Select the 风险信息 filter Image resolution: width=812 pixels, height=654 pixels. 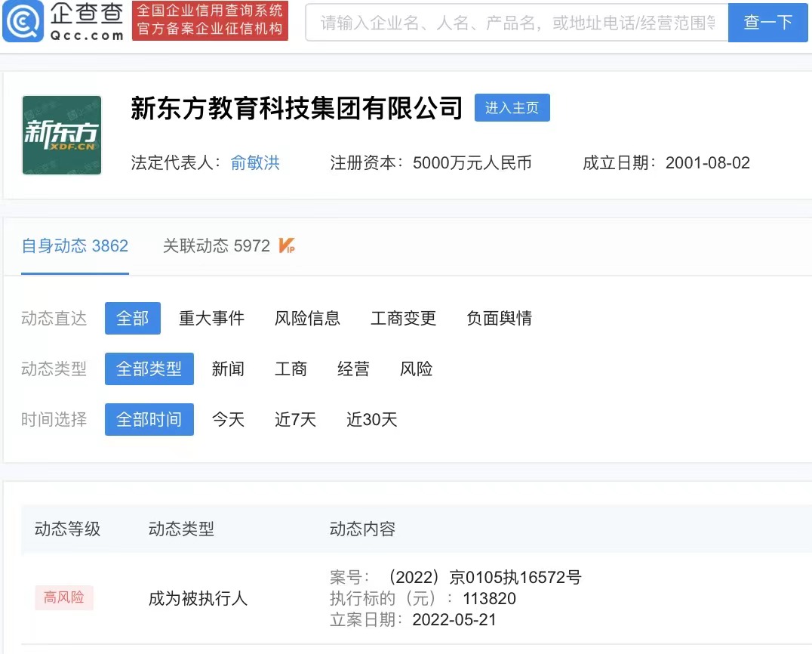307,318
